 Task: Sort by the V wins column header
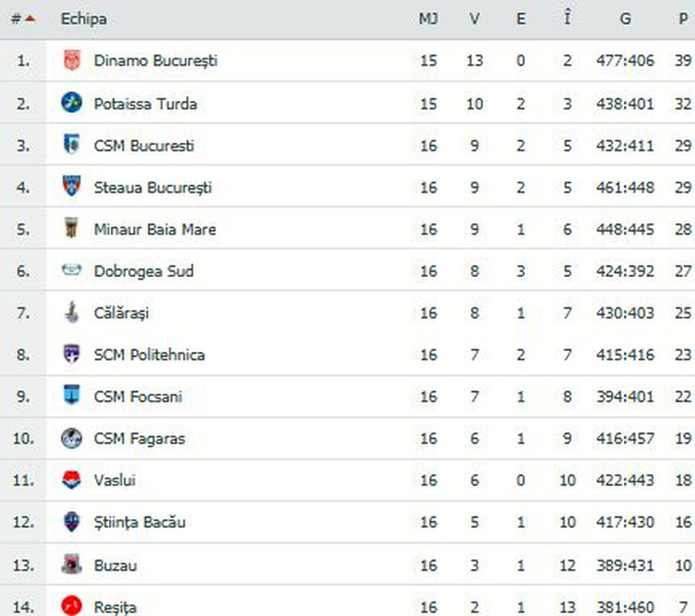474,19
